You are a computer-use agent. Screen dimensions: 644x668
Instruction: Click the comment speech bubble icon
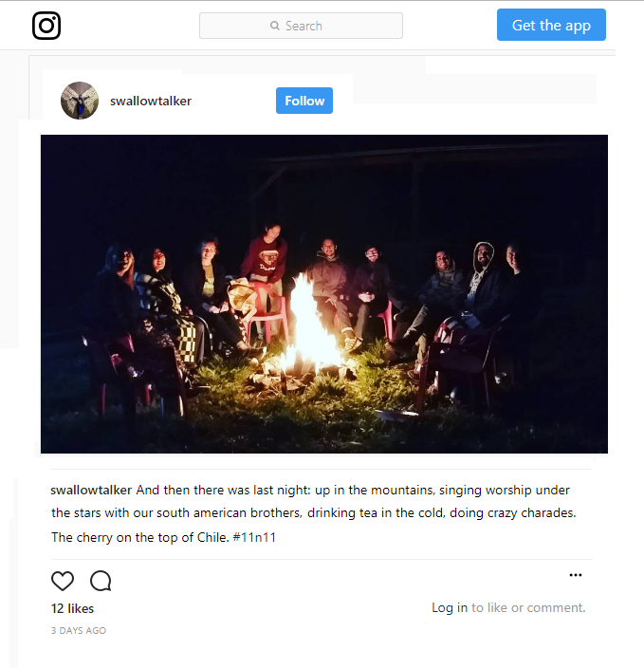(101, 581)
